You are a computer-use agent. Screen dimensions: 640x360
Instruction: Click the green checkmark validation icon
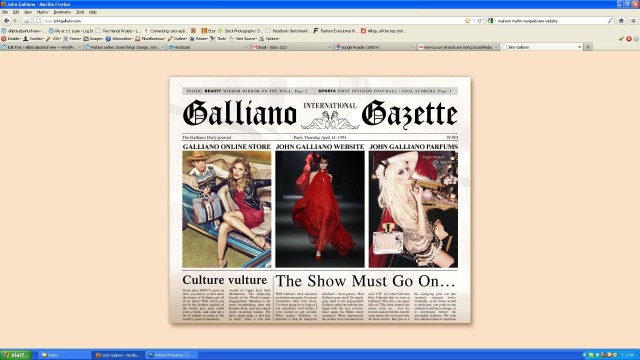(x=621, y=39)
